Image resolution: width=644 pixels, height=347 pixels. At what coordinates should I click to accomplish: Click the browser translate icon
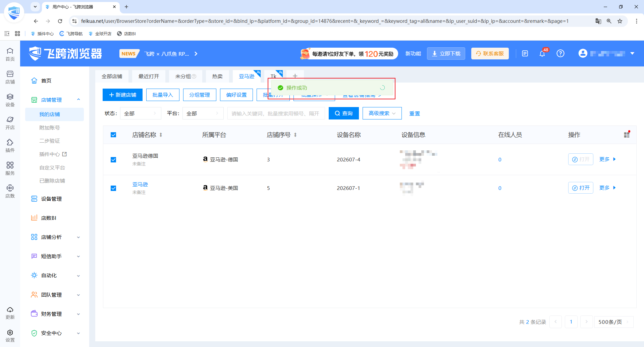(x=598, y=21)
